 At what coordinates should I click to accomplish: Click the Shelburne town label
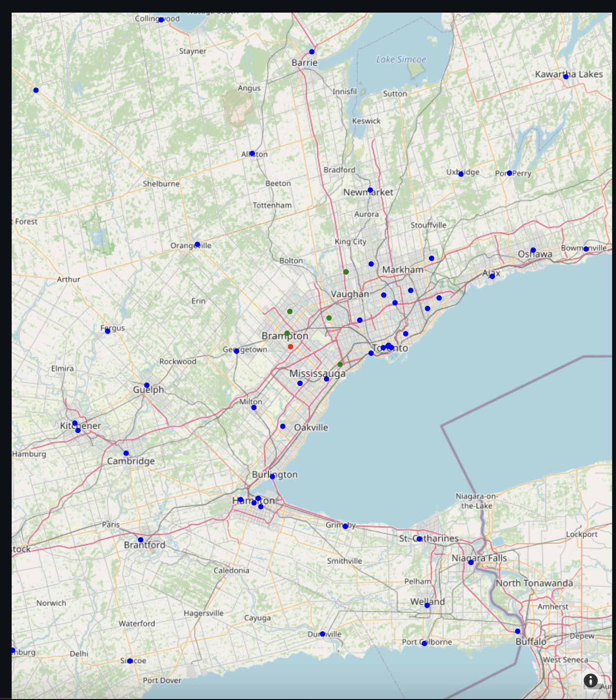pyautogui.click(x=161, y=183)
